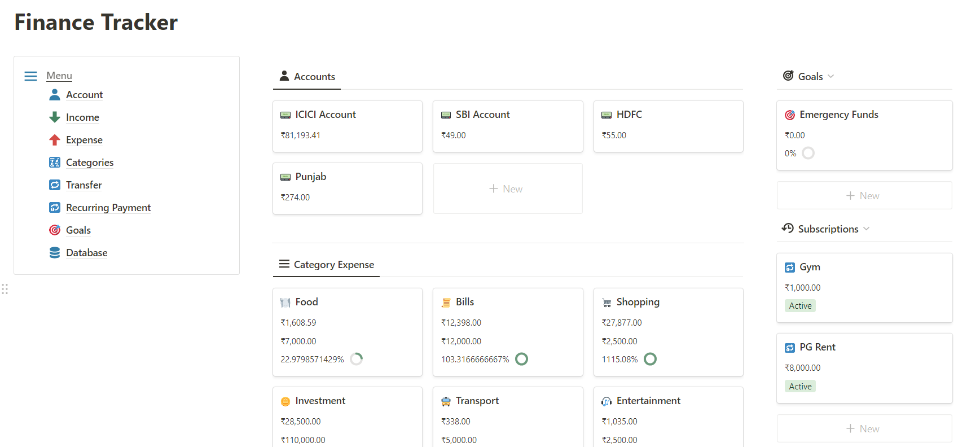Click the Food budget progress ring
Screen dimensions: 980x447
click(x=357, y=359)
